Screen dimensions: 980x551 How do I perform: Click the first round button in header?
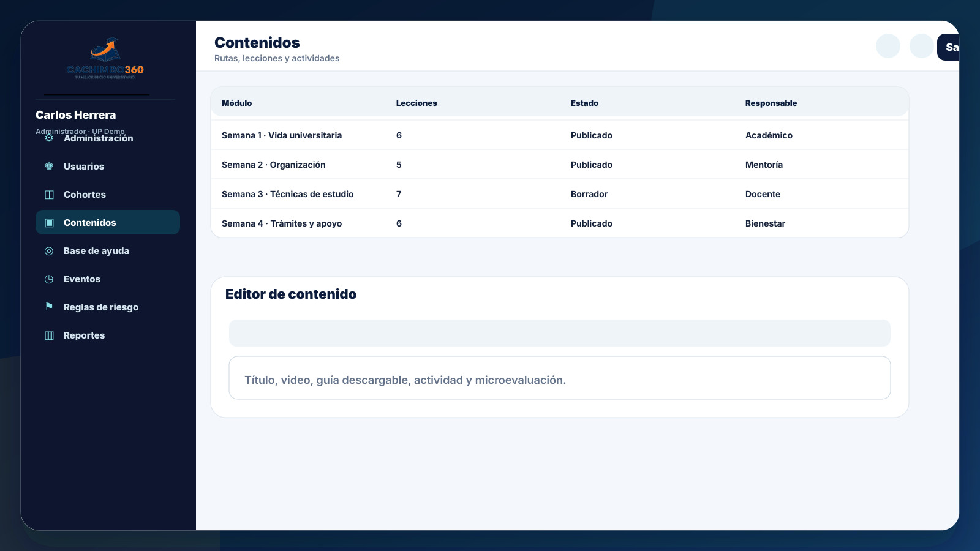click(888, 46)
